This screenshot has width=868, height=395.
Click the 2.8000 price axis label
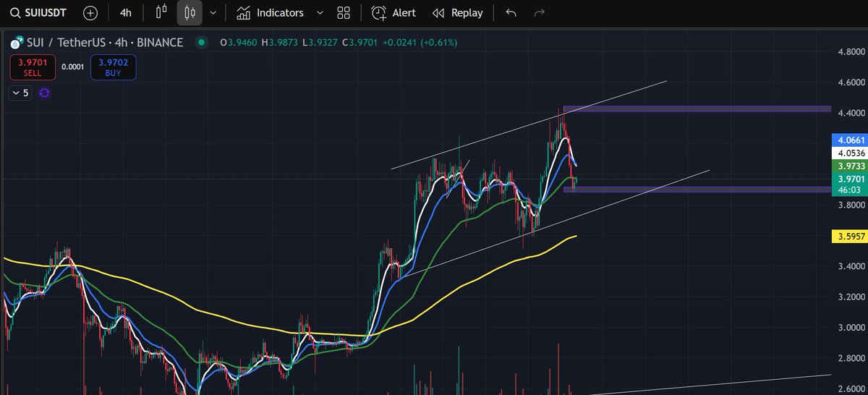coord(851,359)
